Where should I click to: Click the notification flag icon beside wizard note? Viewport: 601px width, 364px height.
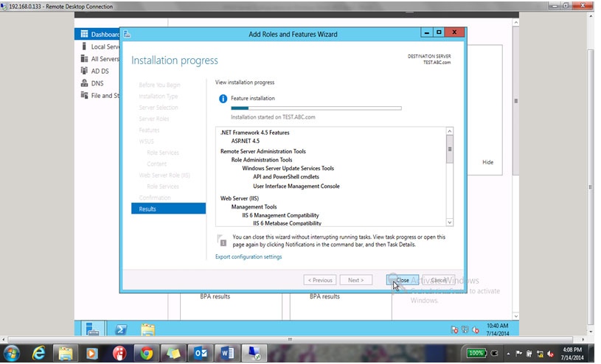(221, 241)
